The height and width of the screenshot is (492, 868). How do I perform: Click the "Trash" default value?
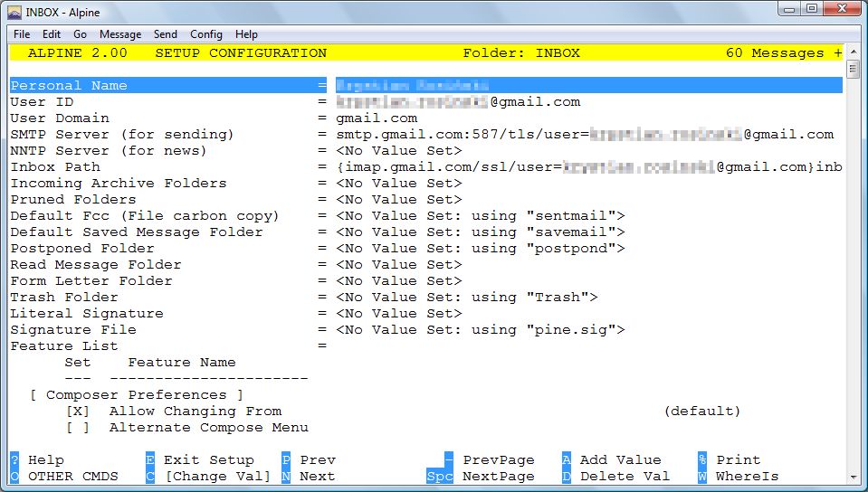click(x=558, y=298)
